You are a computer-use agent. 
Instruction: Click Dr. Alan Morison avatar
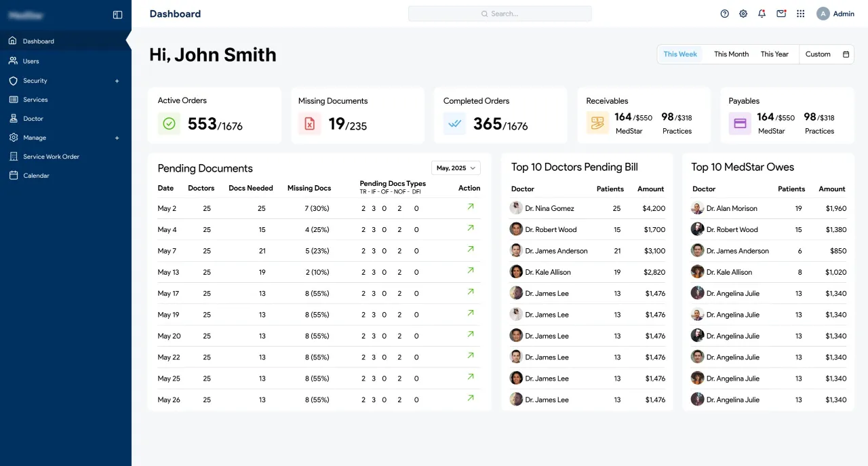(x=697, y=208)
